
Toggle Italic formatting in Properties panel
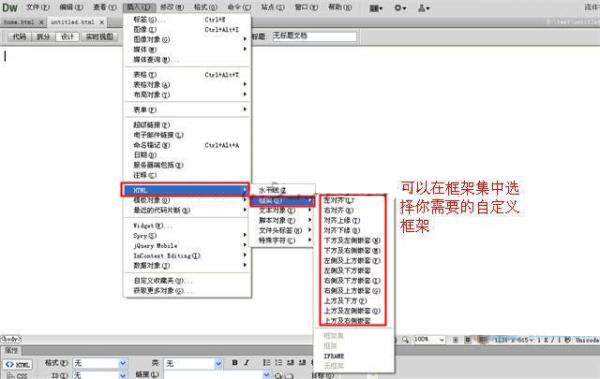coord(246,363)
